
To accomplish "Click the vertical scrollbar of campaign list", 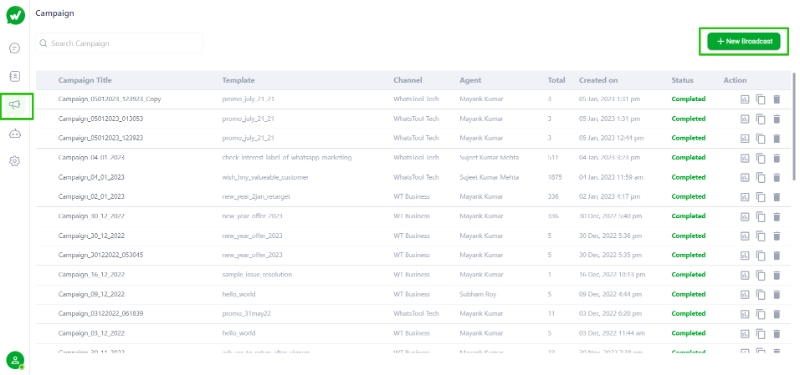I will click(x=794, y=127).
